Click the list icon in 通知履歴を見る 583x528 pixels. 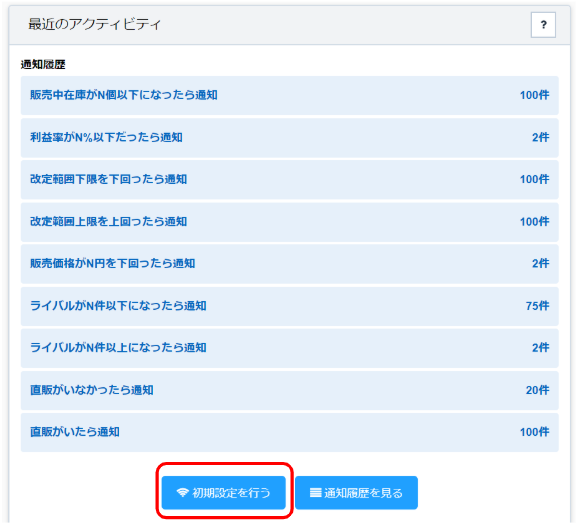click(315, 493)
